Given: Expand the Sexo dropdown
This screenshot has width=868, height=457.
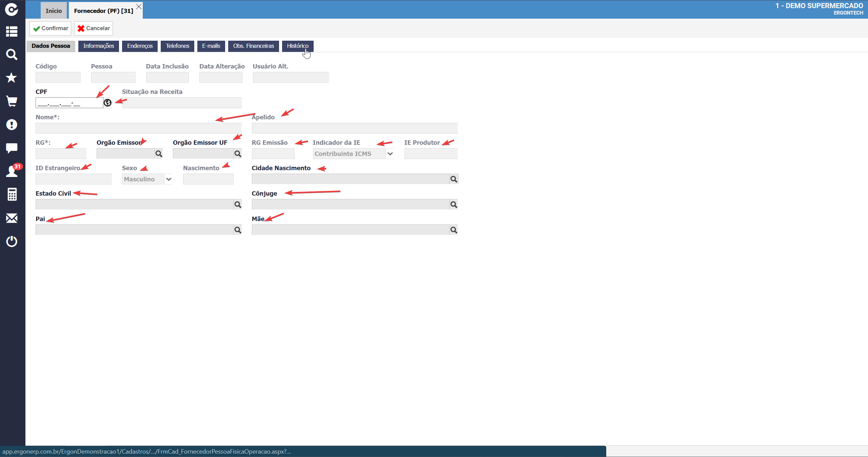Looking at the screenshot, I should click(169, 179).
